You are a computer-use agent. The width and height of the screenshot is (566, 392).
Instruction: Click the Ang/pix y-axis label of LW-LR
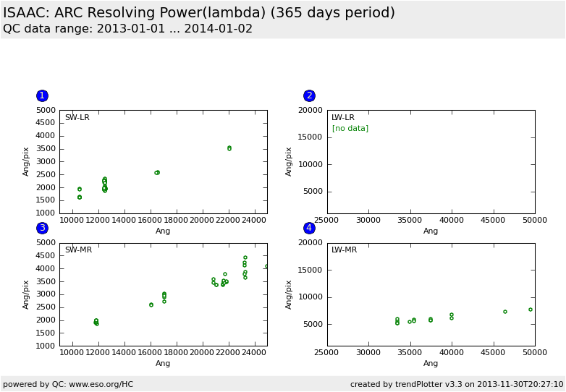pyautogui.click(x=290, y=161)
